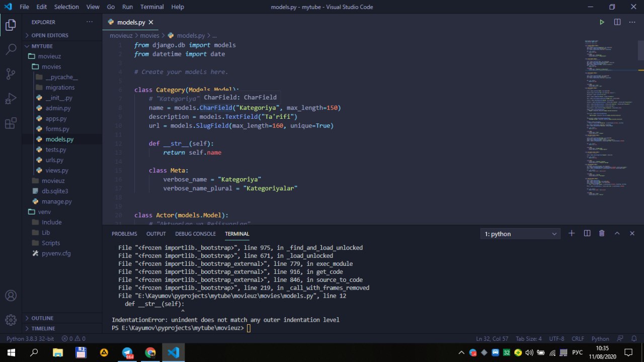Screen dimensions: 644x362
Task: Open the Source Control view
Action: [11, 74]
